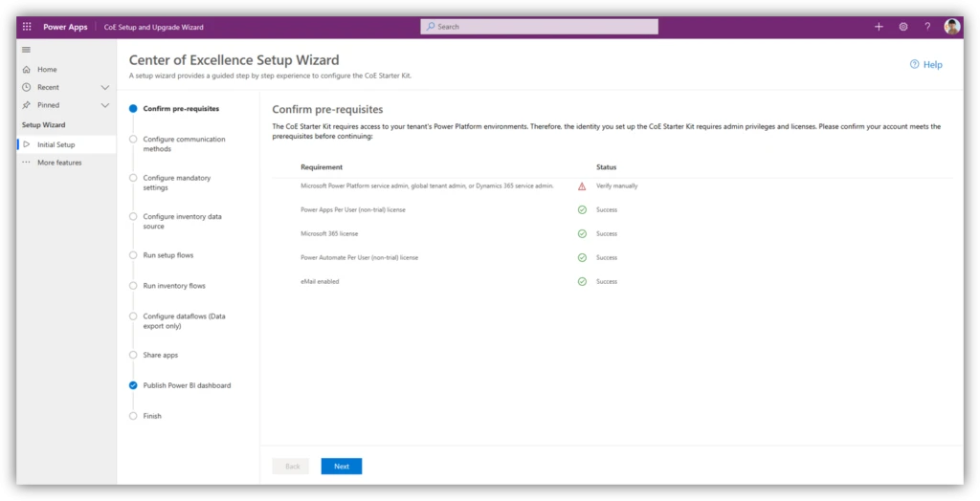Select Run inventory flows step circle
Image resolution: width=980 pixels, height=501 pixels.
point(133,286)
